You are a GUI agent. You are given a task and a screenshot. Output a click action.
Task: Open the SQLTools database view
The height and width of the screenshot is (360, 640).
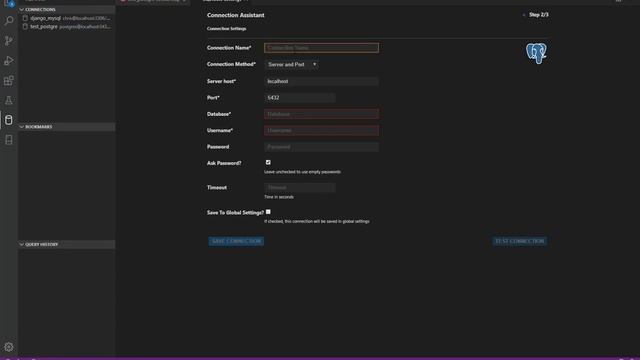[x=9, y=120]
